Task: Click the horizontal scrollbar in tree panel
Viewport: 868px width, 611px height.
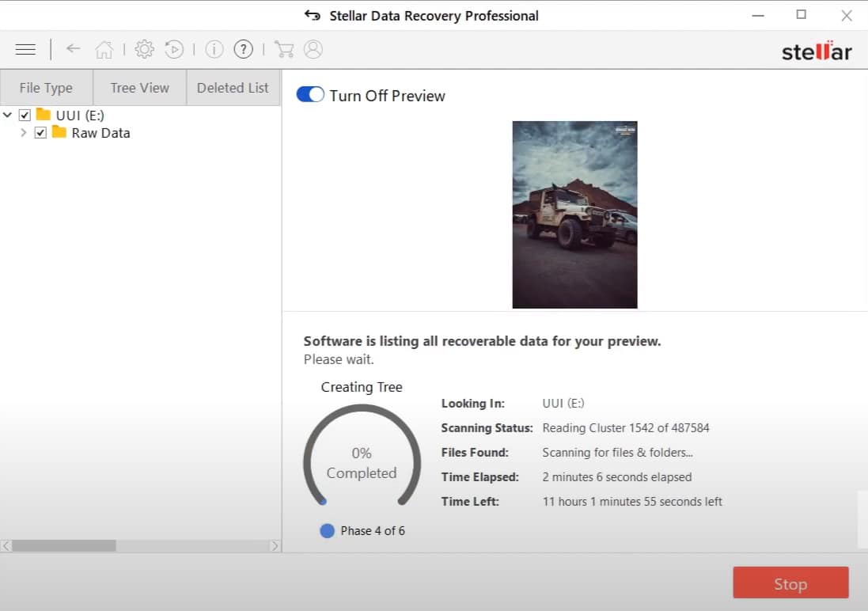Action: pyautogui.click(x=63, y=545)
